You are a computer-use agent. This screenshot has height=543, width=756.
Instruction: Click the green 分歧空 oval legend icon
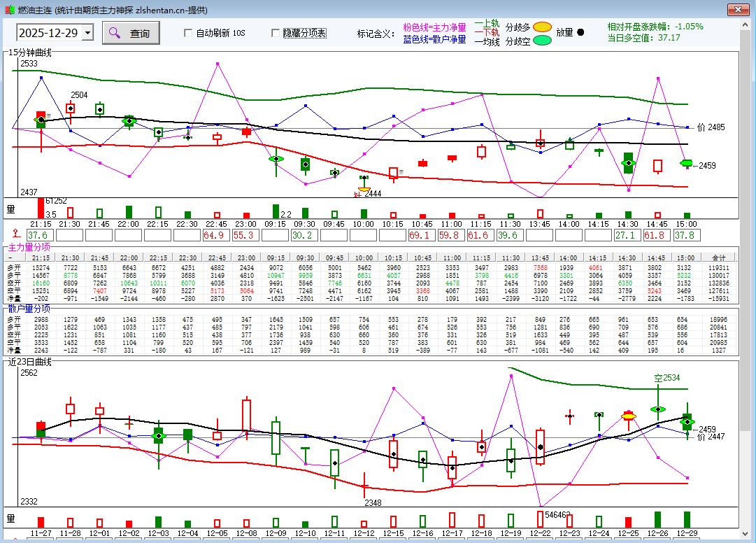pos(542,41)
